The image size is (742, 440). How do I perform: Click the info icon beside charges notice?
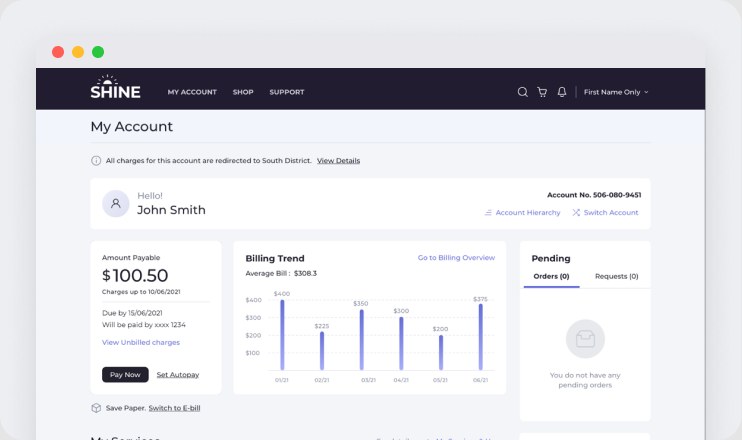pyautogui.click(x=96, y=161)
